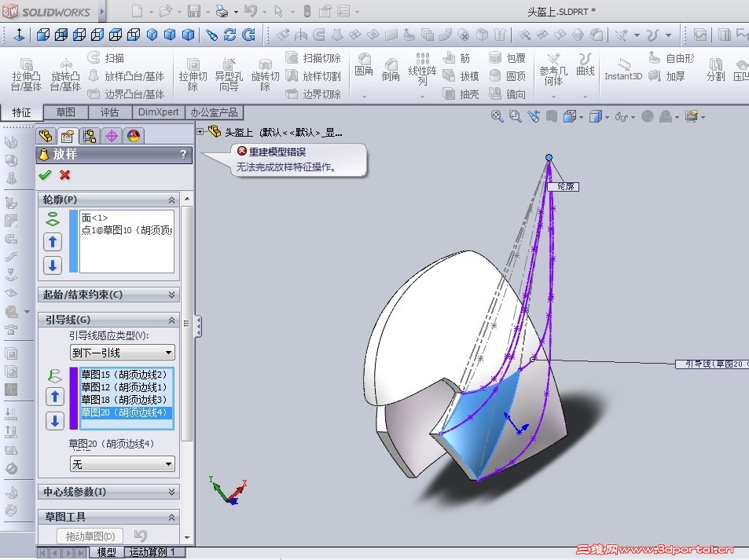
Task: Click the Instant3D tool
Action: [x=623, y=70]
